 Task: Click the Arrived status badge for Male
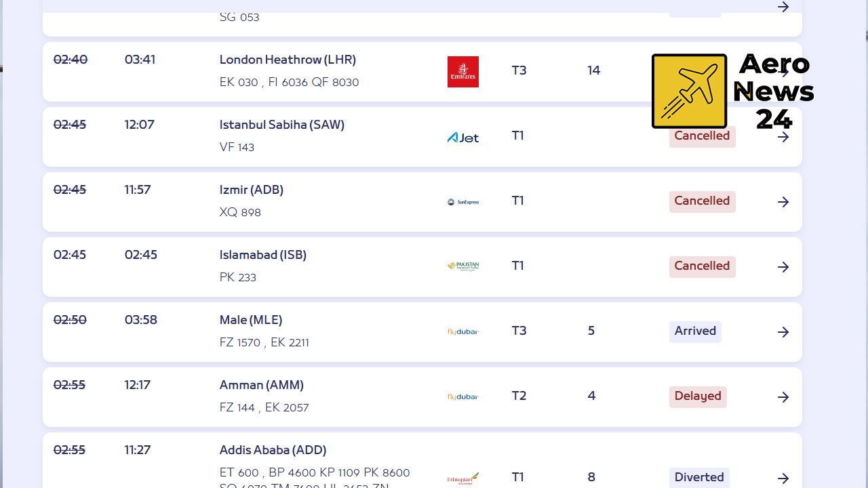(x=695, y=331)
